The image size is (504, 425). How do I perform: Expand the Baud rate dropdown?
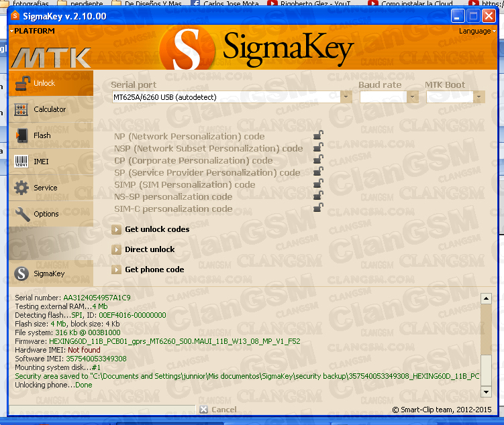412,97
